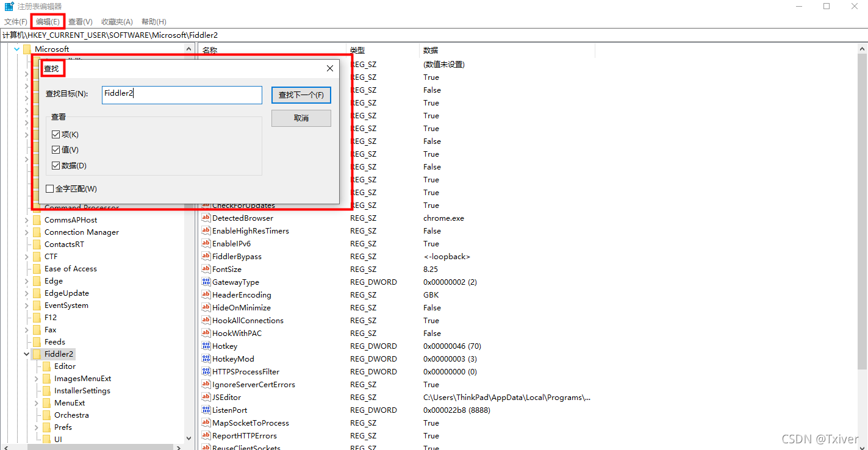Image resolution: width=868 pixels, height=450 pixels.
Task: Expand the CTF key
Action: pos(26,256)
